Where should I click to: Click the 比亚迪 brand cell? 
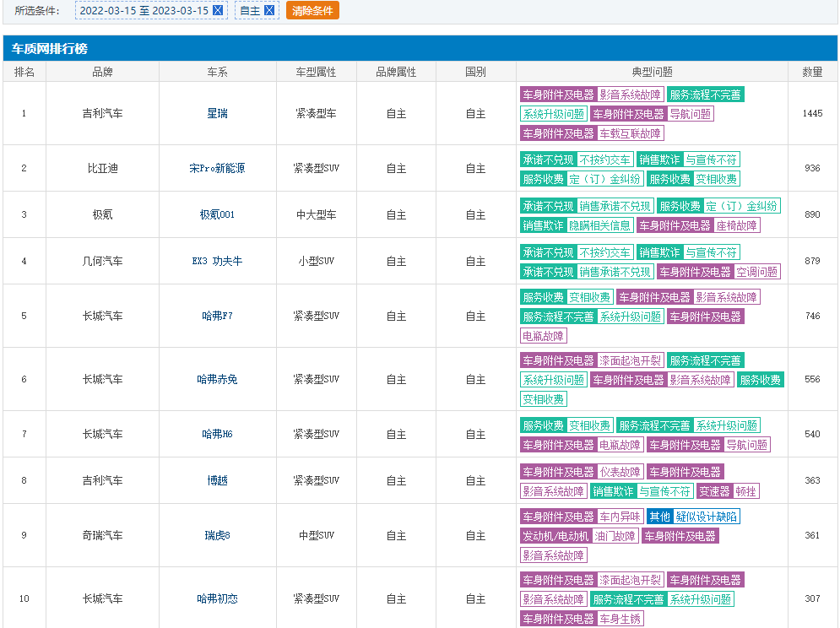102,168
